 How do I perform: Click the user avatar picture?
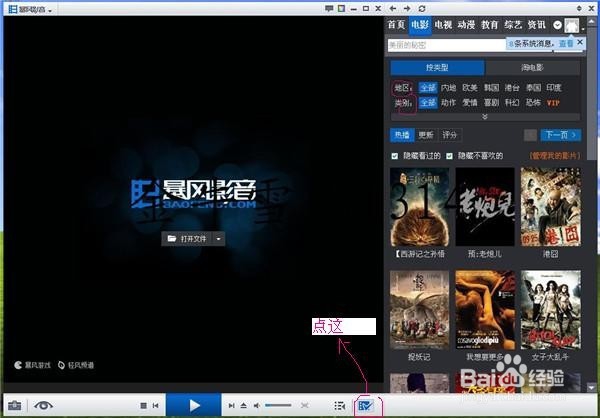pos(572,25)
